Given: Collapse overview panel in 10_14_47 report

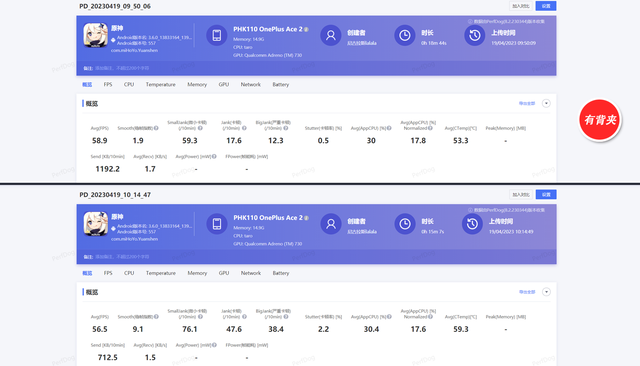Looking at the screenshot, I should (546, 292).
